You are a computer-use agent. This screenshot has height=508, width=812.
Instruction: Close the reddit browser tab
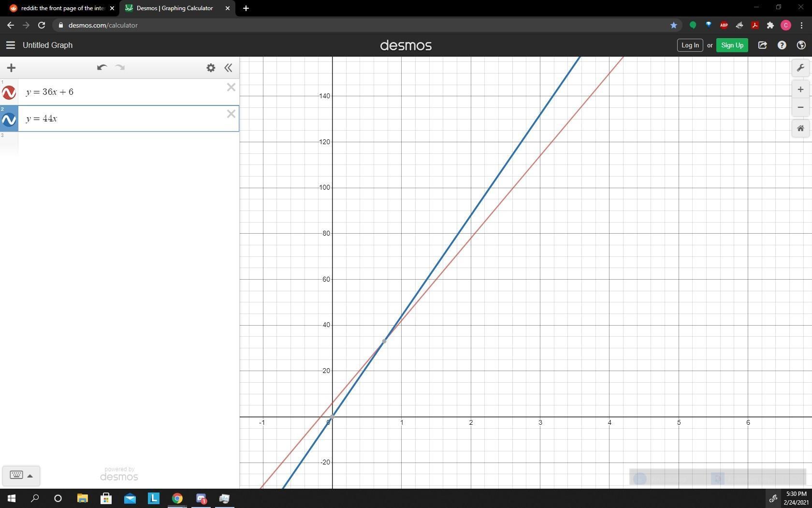tap(112, 8)
